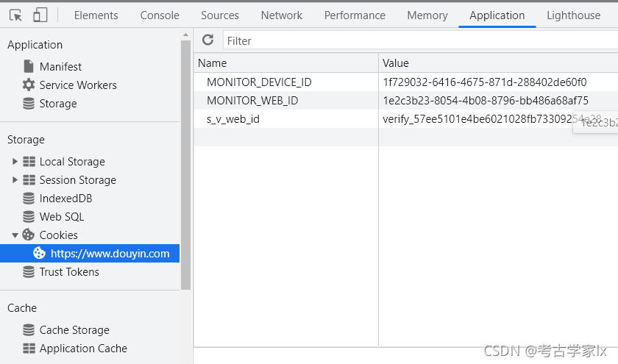Sort by the Name column header
This screenshot has width=618, height=364.
285,63
